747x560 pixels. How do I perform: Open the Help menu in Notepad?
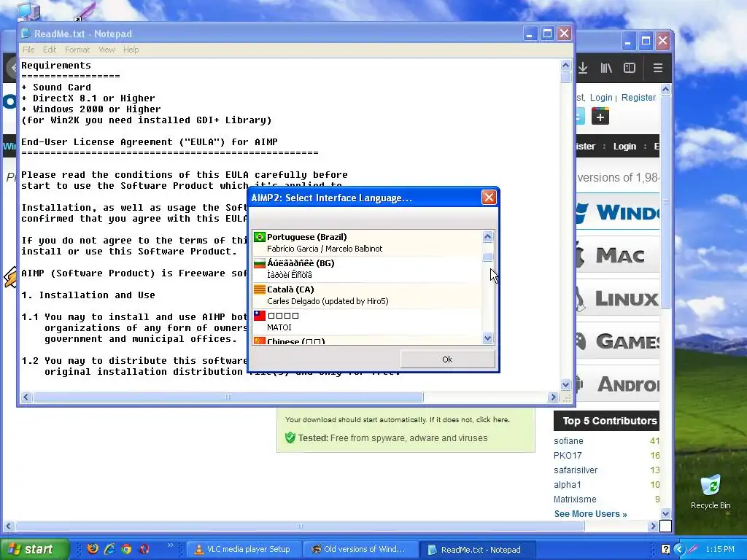(x=131, y=50)
